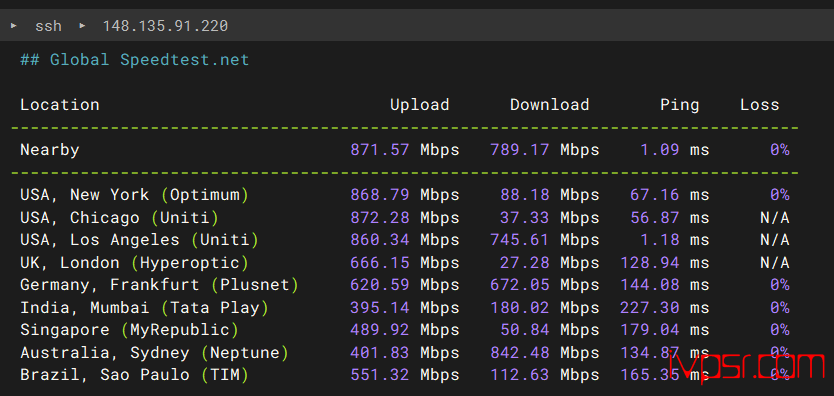834x396 pixels.
Task: Click the Location column header
Action: [60, 105]
